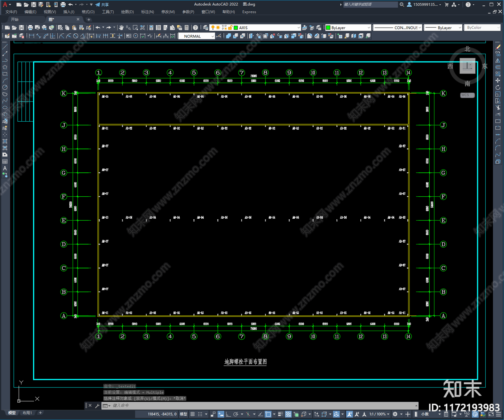The height and width of the screenshot is (420, 504).
Task: Click the Linear dimension tool
Action: tap(31, 36)
